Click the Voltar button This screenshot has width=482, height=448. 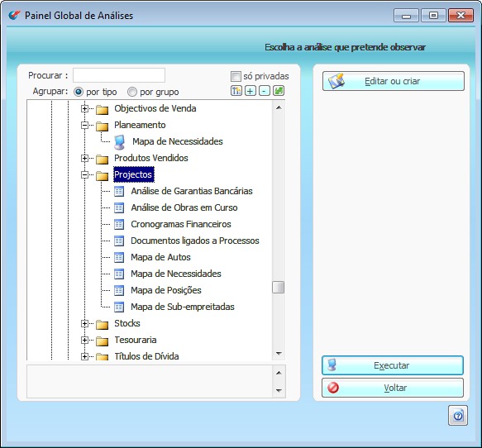point(393,388)
